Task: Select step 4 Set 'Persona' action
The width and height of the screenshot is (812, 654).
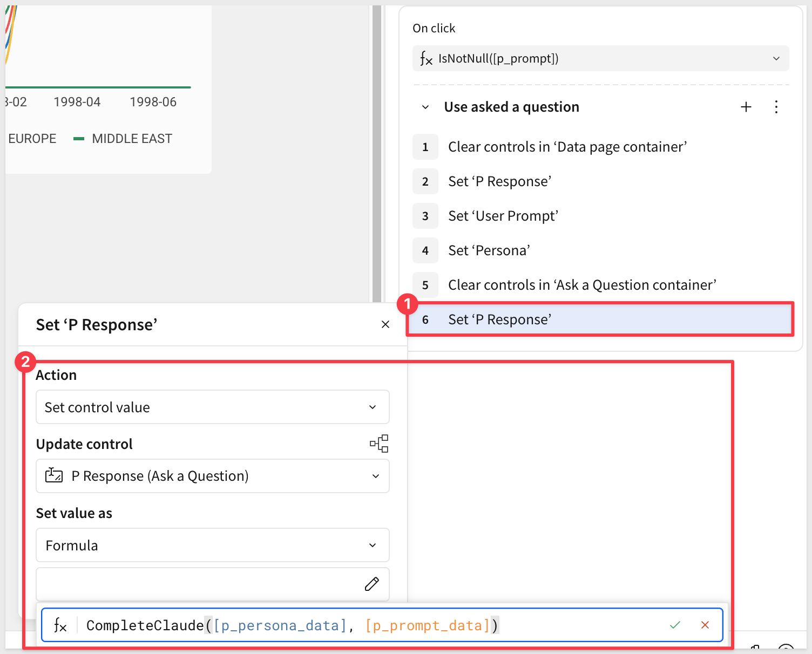Action: 489,250
